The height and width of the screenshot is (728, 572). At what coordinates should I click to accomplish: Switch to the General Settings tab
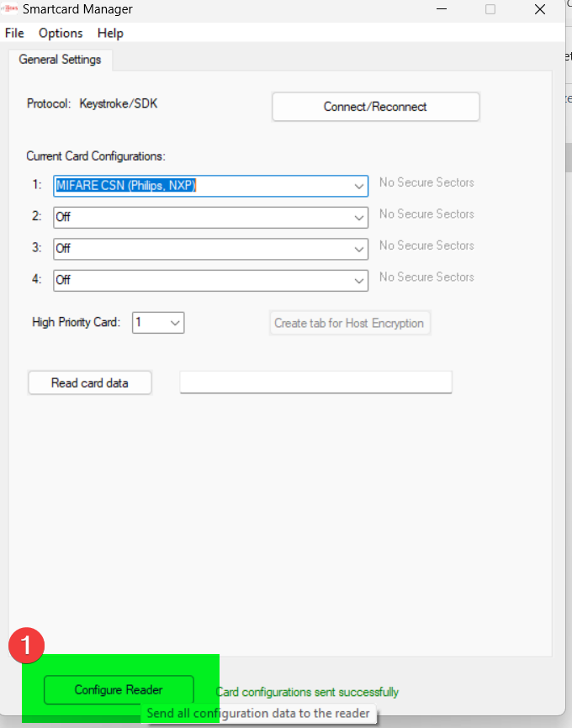[60, 60]
